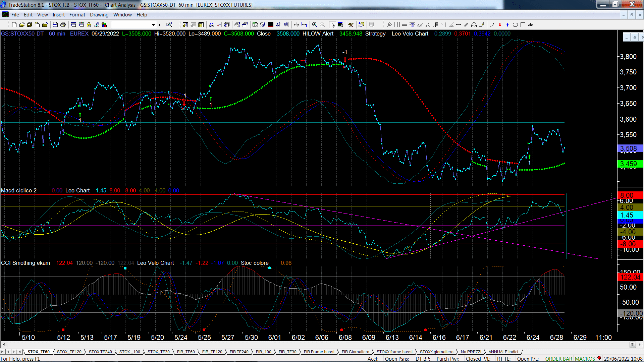Open the Window menu
Image resolution: width=644 pixels, height=362 pixels.
click(122, 15)
